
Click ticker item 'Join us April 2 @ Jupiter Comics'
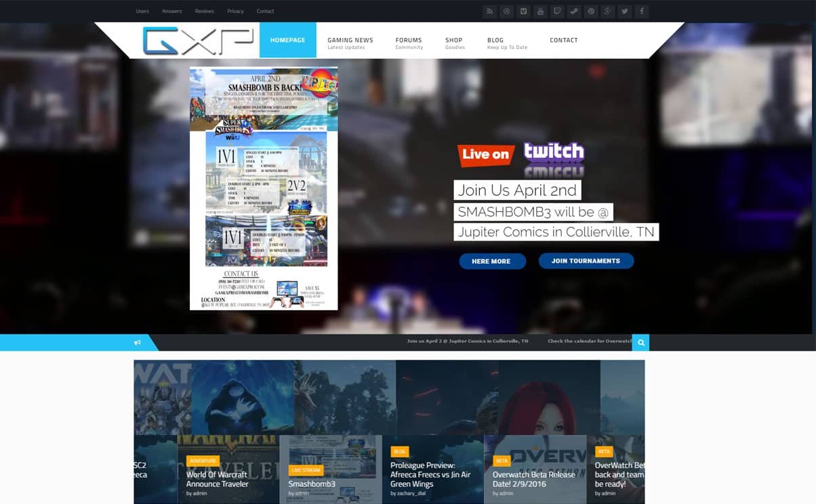click(468, 341)
